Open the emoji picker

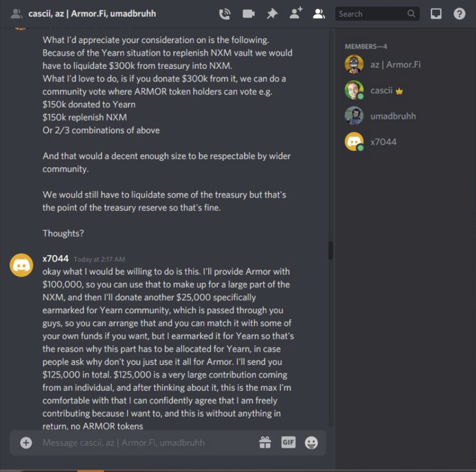pyautogui.click(x=311, y=443)
